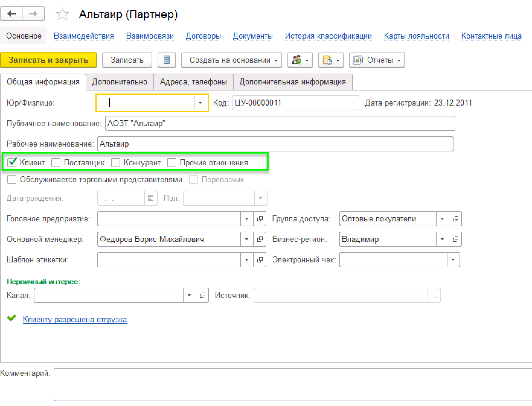Tick Обслуживается торговыми представителями checkbox
532x406 pixels.
tap(12, 180)
